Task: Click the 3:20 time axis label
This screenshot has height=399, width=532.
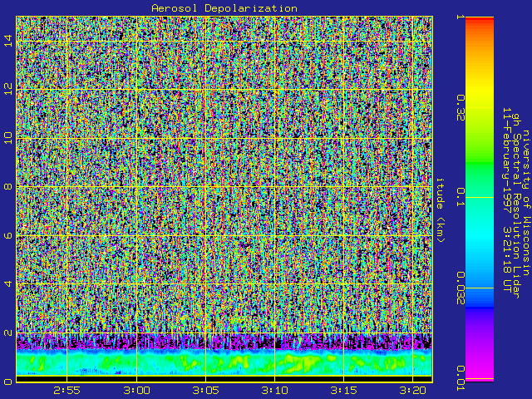Action: [x=413, y=391]
